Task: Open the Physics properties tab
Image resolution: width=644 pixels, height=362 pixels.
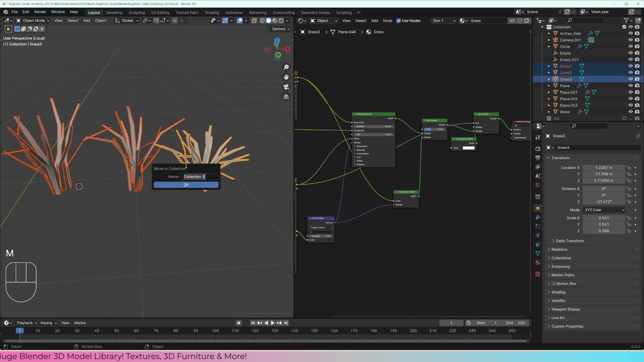Action: (x=538, y=235)
